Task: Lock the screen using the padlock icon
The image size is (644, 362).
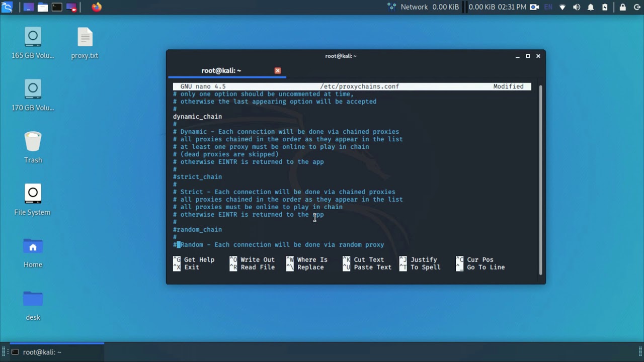Action: [x=623, y=7]
